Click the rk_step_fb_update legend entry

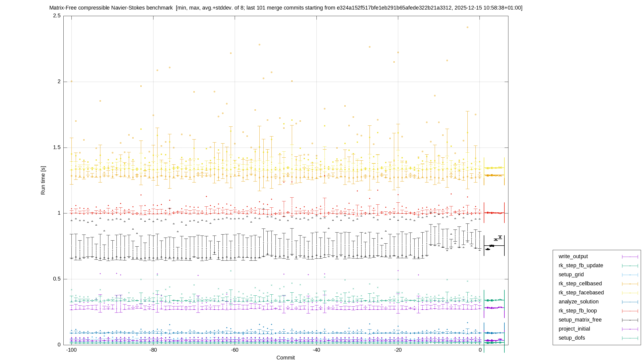581,265
